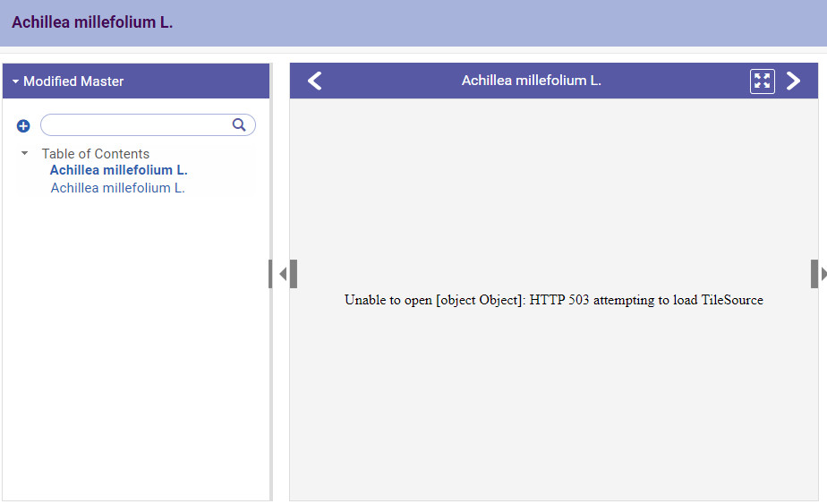Collapse the Table of Contents tree node
Screen dimensions: 827x504
[24, 153]
